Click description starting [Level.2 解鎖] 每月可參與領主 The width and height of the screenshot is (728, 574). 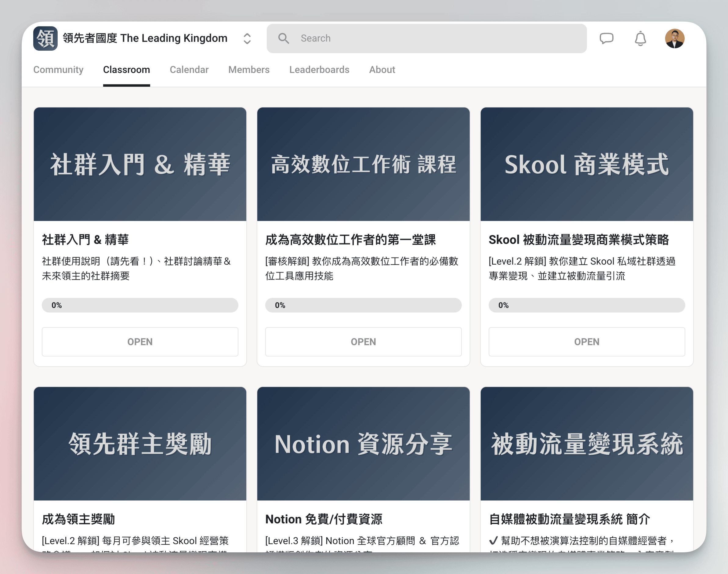click(x=136, y=543)
